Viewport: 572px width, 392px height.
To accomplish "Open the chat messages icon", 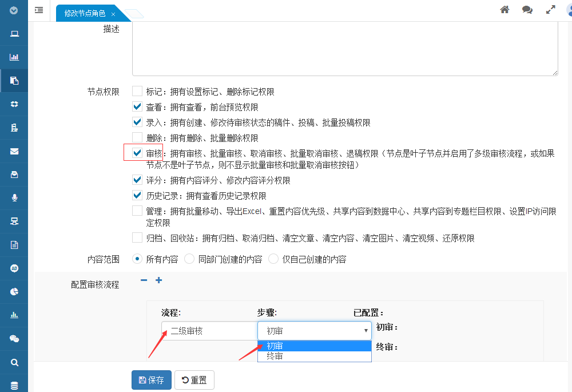I will click(527, 10).
